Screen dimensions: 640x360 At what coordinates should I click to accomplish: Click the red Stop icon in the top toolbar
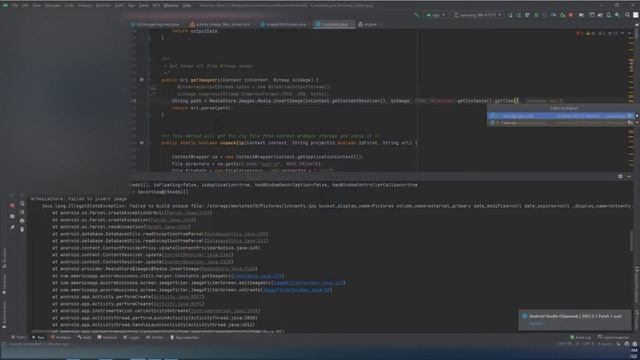click(x=571, y=15)
